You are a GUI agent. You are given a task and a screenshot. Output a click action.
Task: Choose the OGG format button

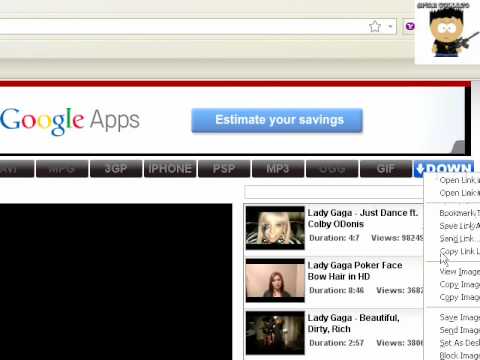pyautogui.click(x=332, y=169)
